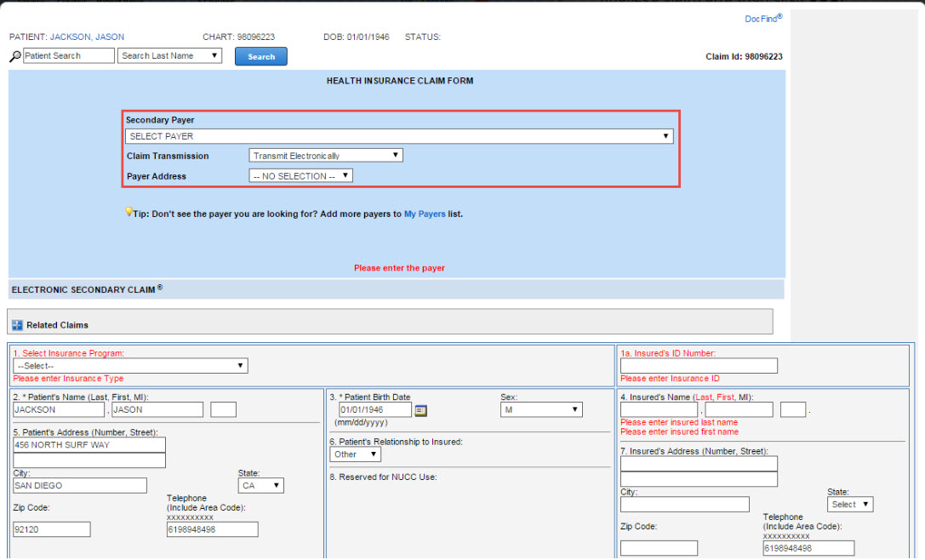Change the patient Sex dropdown
This screenshot has height=560, width=925.
point(541,410)
